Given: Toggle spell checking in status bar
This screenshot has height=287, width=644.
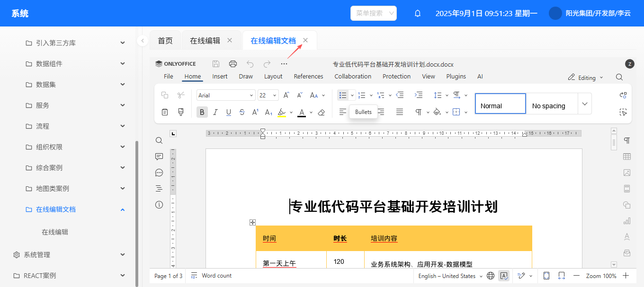Looking at the screenshot, I should point(504,276).
